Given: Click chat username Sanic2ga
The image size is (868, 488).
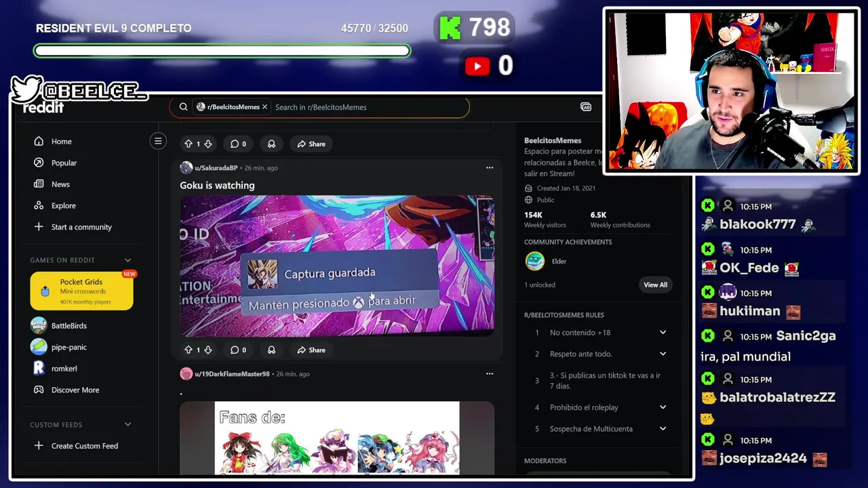Looking at the screenshot, I should [806, 336].
